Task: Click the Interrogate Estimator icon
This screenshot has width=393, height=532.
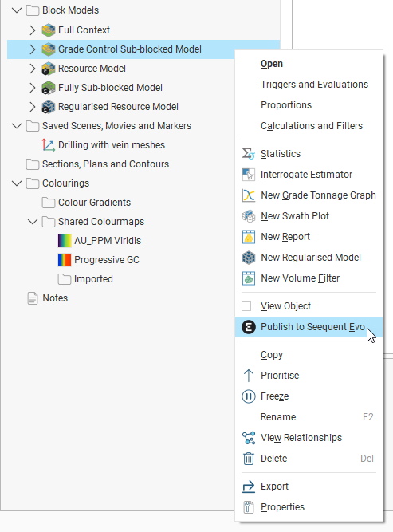Action: pyautogui.click(x=248, y=175)
